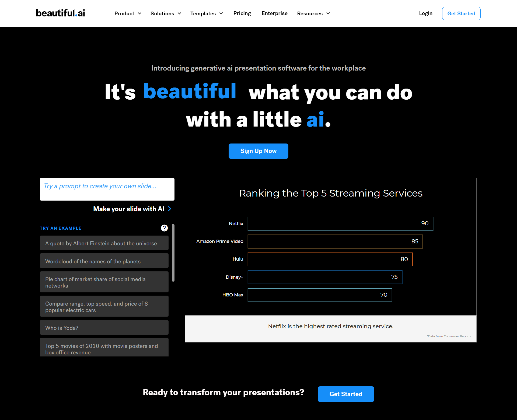This screenshot has width=517, height=420.
Task: Select the electric cars comparison example
Action: coord(104,307)
